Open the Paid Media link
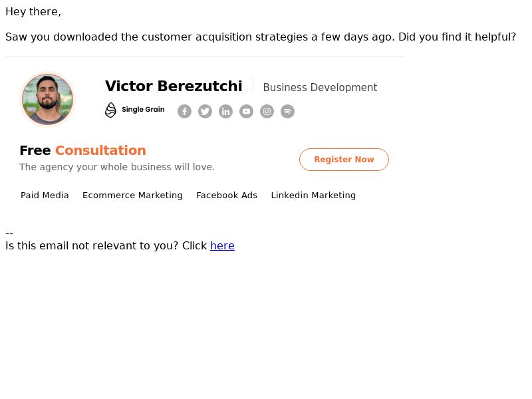Screen dimensions: 532x399 click(45, 196)
